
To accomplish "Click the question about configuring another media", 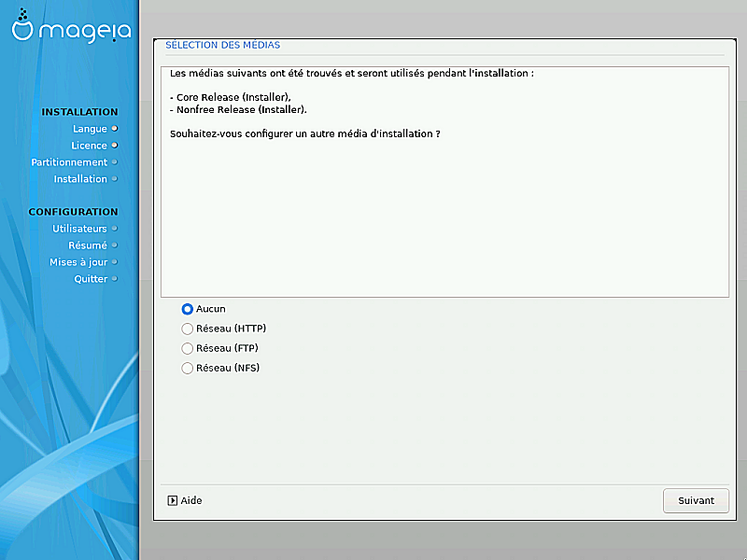I will click(305, 133).
